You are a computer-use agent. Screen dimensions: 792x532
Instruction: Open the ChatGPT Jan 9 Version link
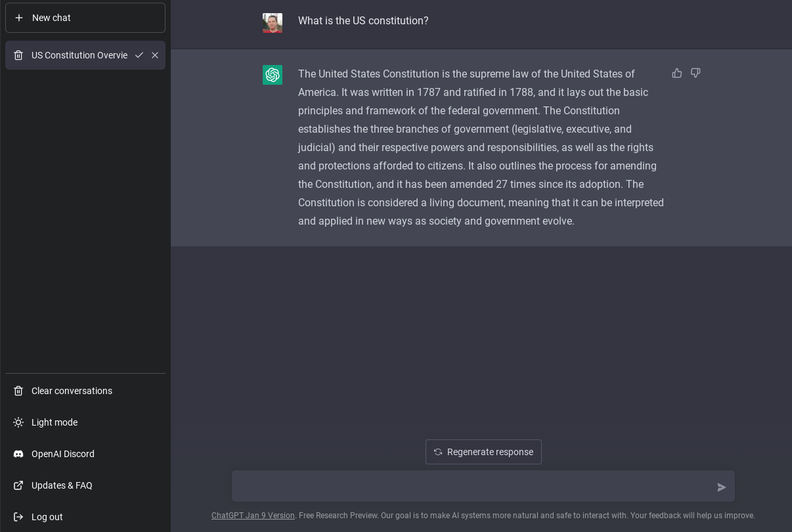point(253,516)
